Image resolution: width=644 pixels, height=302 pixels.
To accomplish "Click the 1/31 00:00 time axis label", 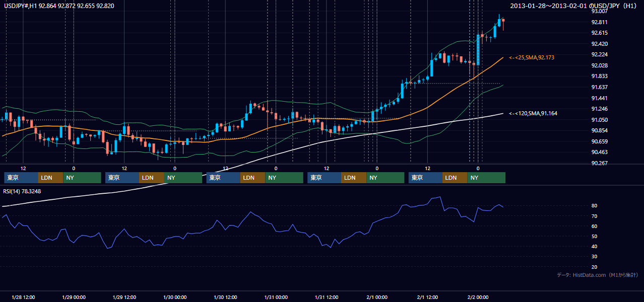I will tap(276, 297).
